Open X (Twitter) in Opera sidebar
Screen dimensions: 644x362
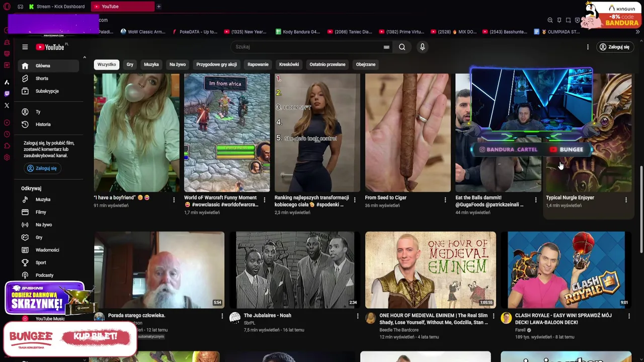7,105
